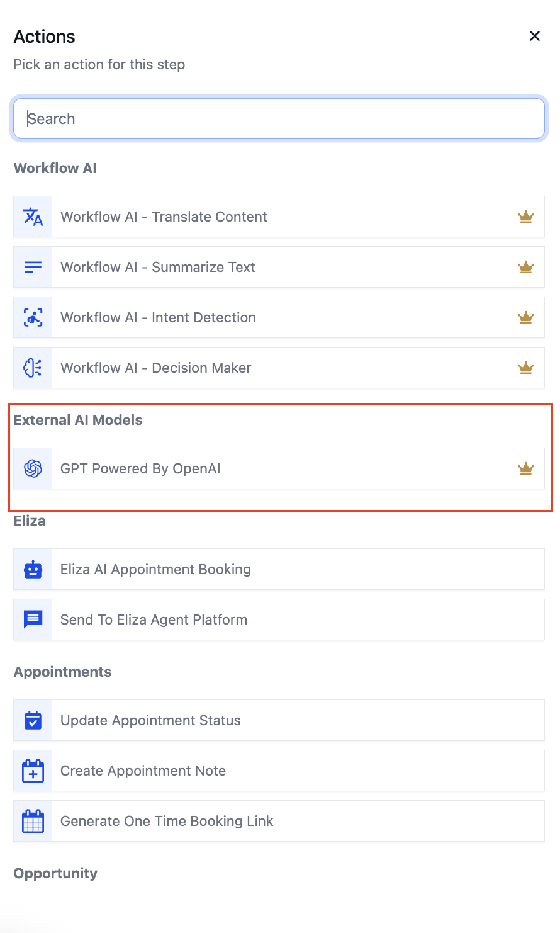Select Workflow AI - Summarize Text action
560x933 pixels.
click(x=158, y=267)
